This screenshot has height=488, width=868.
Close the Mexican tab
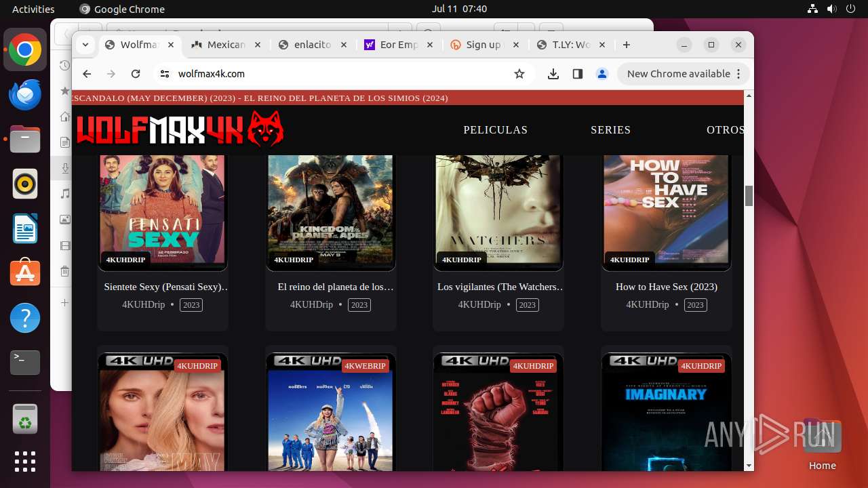click(257, 45)
